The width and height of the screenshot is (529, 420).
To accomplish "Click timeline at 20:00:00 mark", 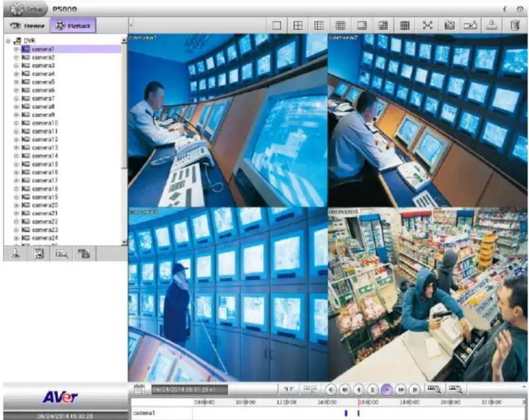I will (450, 402).
